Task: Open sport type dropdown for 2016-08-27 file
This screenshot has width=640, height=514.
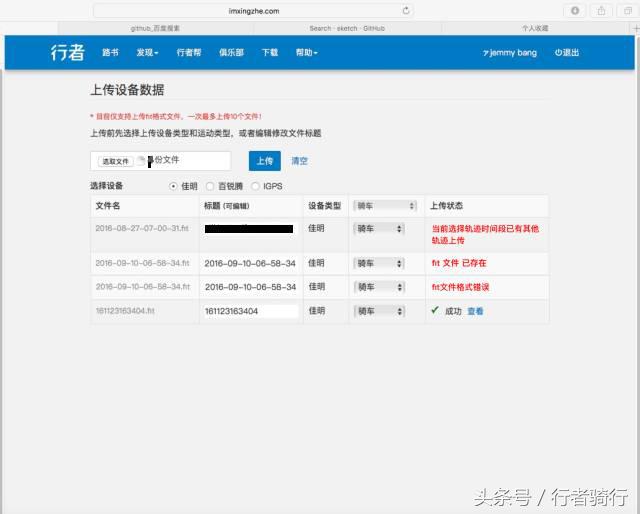Action: tap(379, 229)
